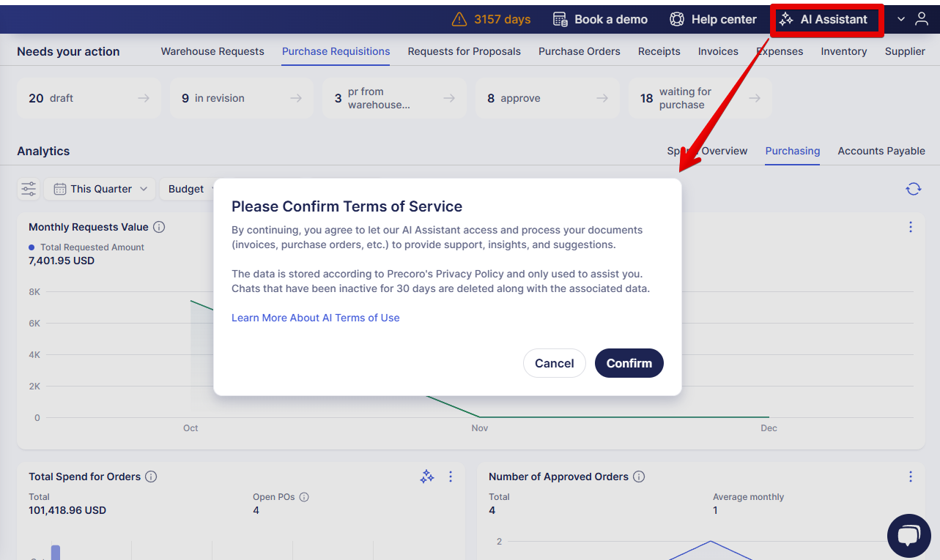This screenshot has width=940, height=560.
Task: Click the user profile icon
Action: [922, 20]
